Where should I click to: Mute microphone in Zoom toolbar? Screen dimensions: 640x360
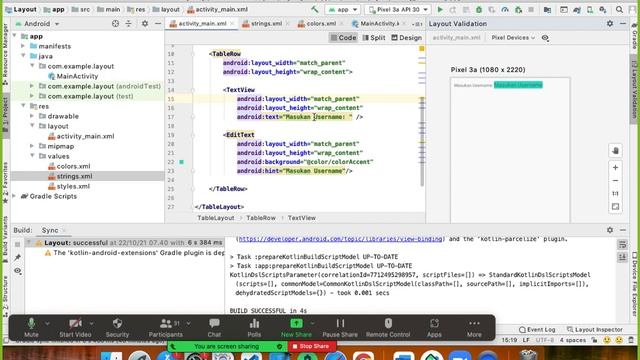tap(31, 328)
